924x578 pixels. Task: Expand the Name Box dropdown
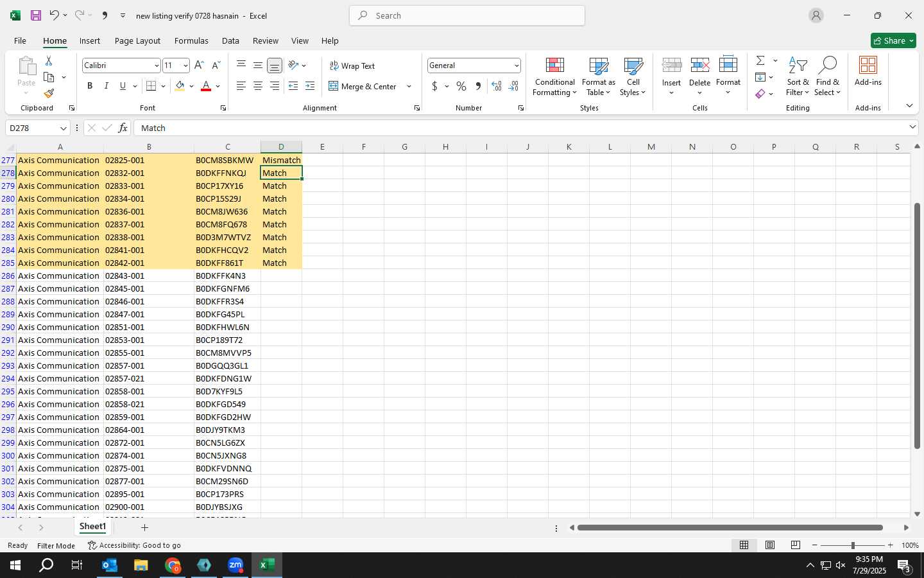point(63,128)
